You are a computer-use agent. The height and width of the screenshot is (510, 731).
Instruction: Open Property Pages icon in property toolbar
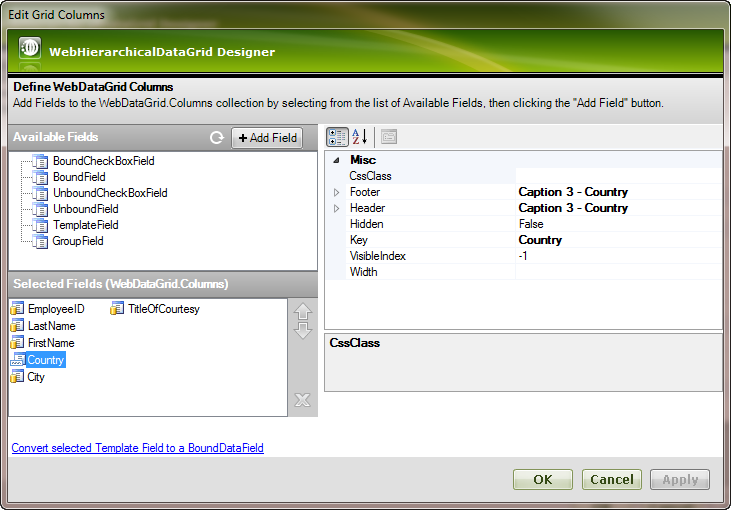(x=389, y=137)
